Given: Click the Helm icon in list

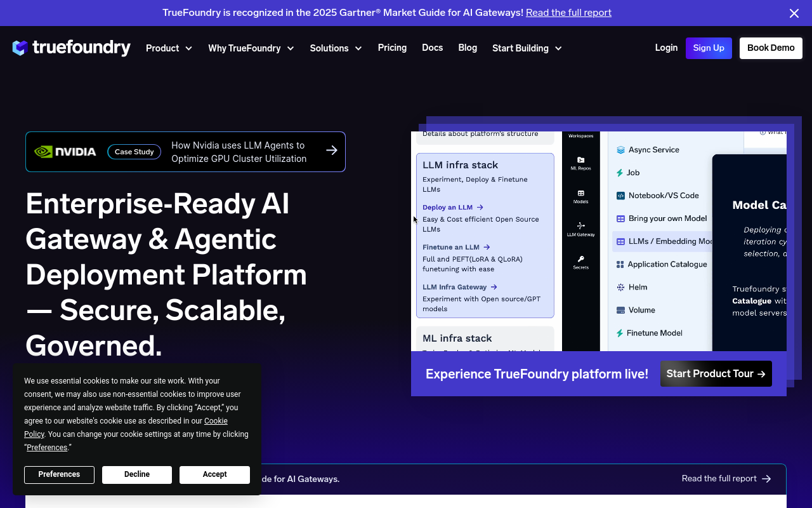Looking at the screenshot, I should [x=620, y=287].
